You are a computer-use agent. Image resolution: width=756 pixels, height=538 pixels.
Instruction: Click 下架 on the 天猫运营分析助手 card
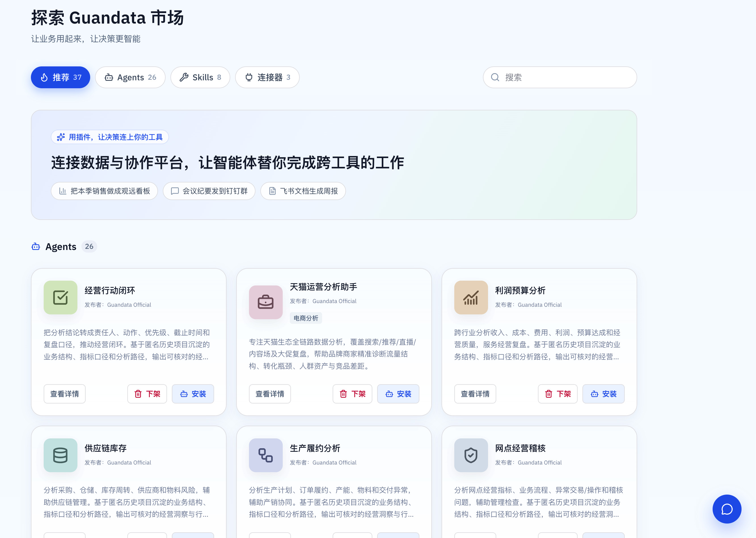pyautogui.click(x=352, y=394)
